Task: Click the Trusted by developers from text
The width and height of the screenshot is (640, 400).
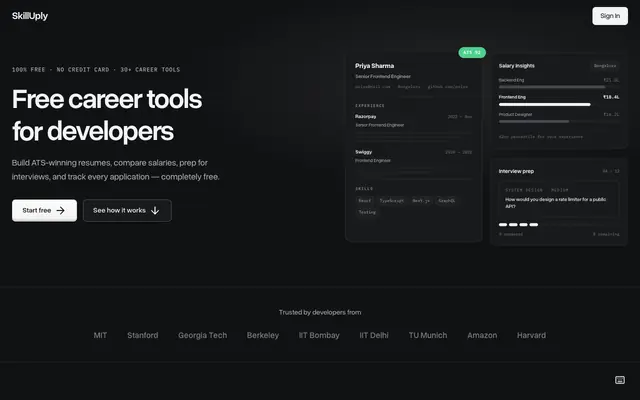Action: (320, 312)
